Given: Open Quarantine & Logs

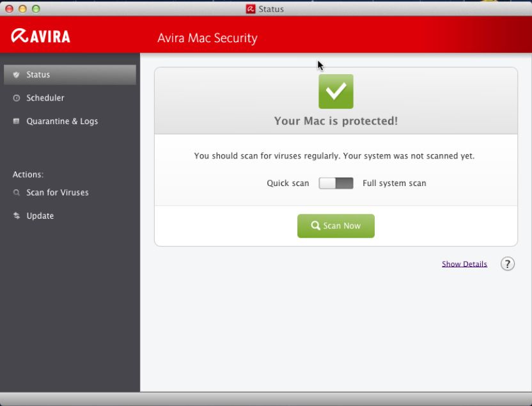Looking at the screenshot, I should pos(70,121).
